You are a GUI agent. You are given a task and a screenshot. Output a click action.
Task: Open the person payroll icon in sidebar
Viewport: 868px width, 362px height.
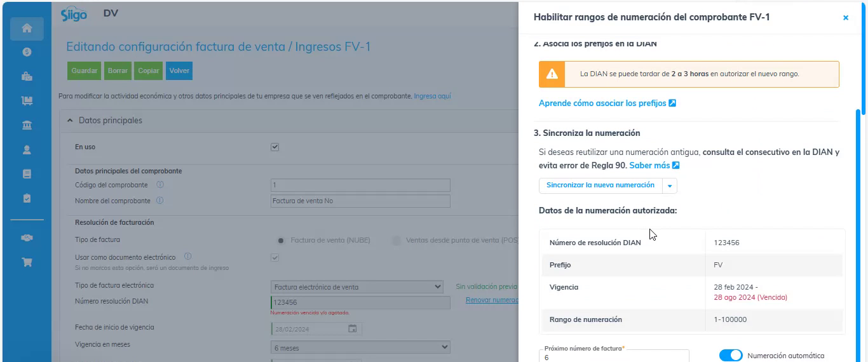27,150
